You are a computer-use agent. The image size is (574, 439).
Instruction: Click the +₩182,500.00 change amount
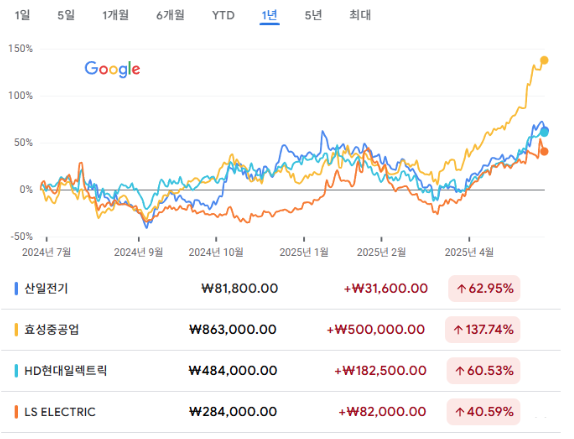pyautogui.click(x=380, y=371)
